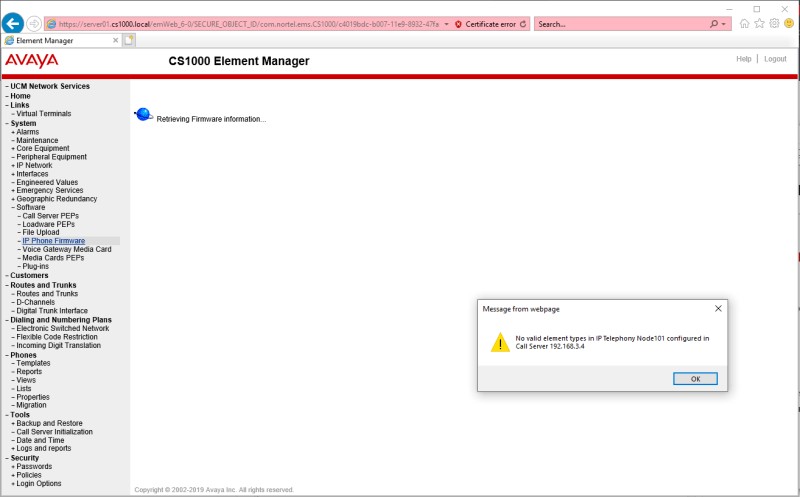Click the search magnifier icon
Image resolution: width=800 pixels, height=497 pixels.
[714, 24]
